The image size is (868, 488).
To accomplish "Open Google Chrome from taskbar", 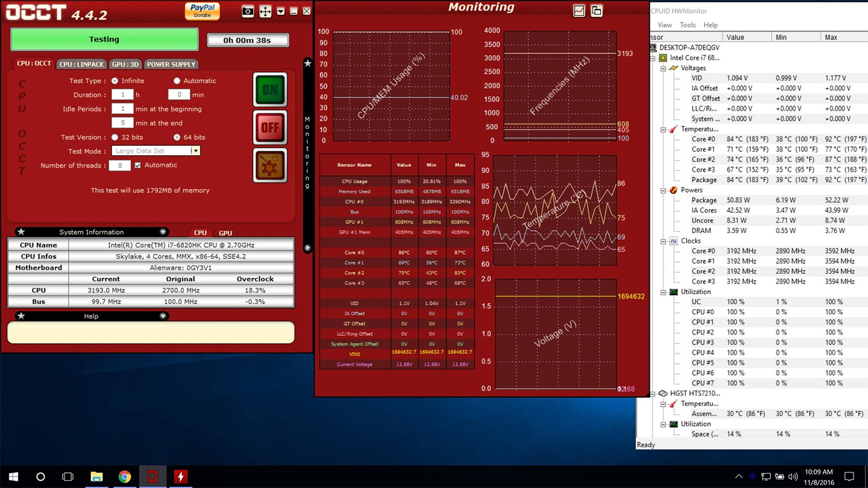I will point(125,477).
